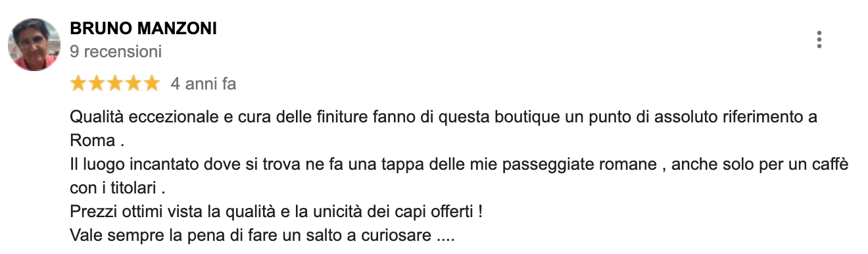868x254 pixels.
Task: Open the BRUNO MANZONI reviewer profile name
Action: (x=143, y=28)
